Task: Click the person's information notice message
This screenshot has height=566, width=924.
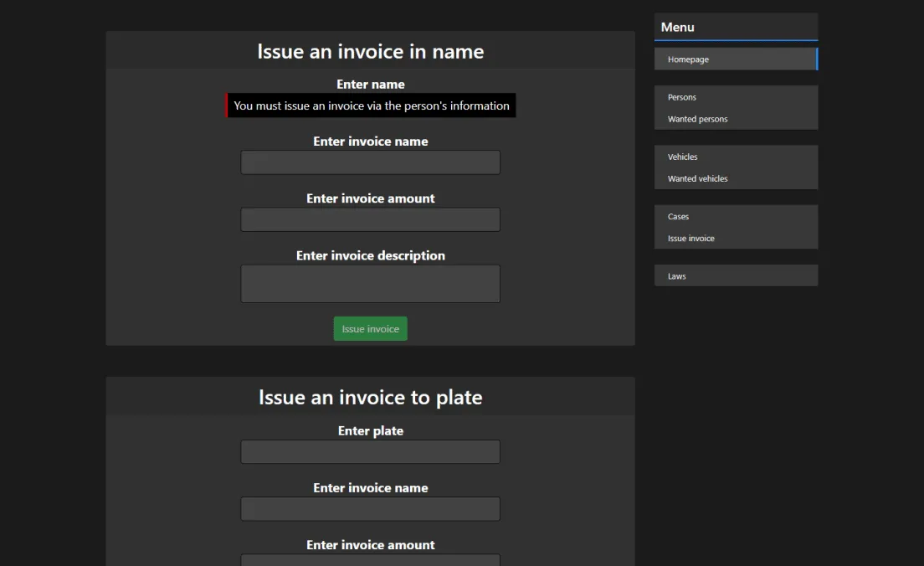Action: (371, 105)
